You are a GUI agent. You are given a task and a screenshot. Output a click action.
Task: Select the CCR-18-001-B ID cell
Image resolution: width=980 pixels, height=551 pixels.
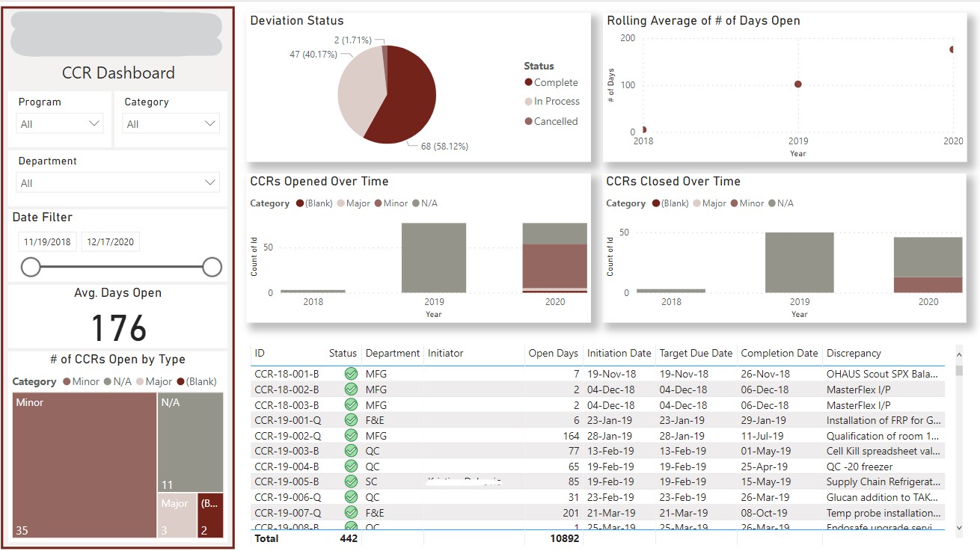287,374
